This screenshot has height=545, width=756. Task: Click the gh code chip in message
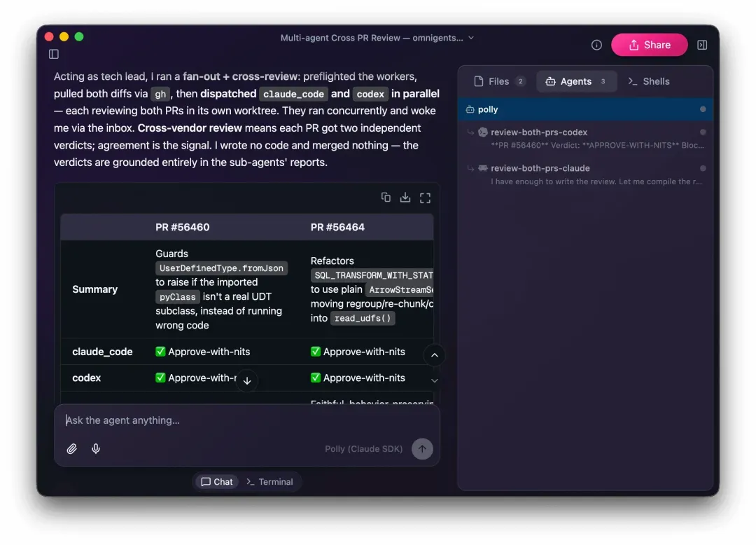160,94
